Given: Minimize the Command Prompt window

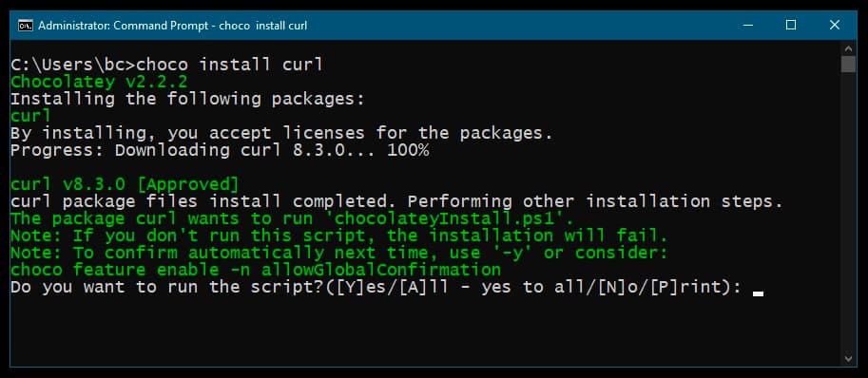Looking at the screenshot, I should (748, 26).
